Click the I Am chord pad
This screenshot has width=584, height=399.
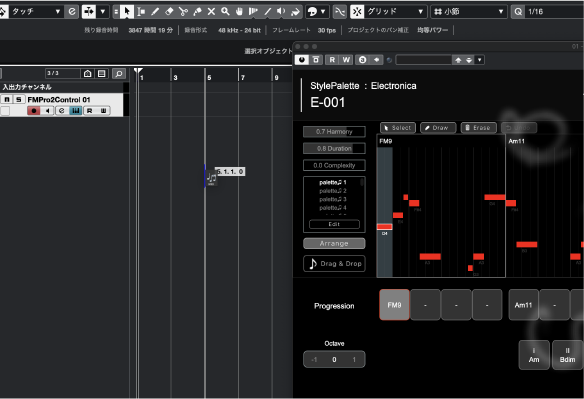point(534,355)
